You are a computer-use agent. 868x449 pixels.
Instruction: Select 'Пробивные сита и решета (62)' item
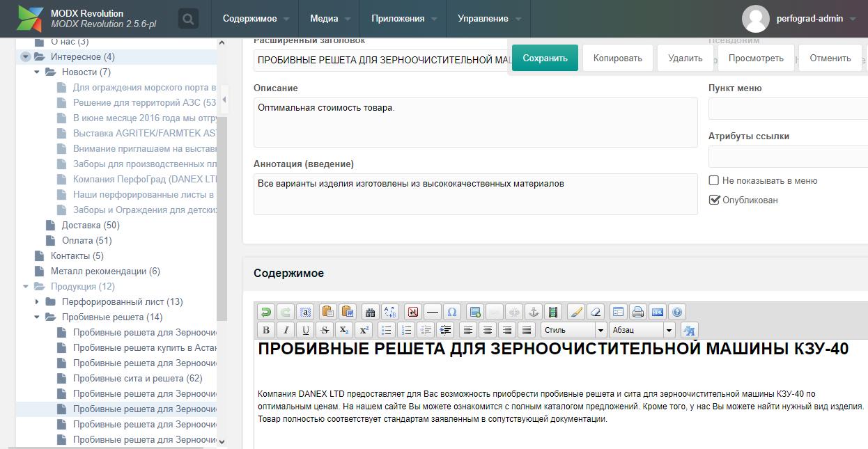pyautogui.click(x=138, y=379)
